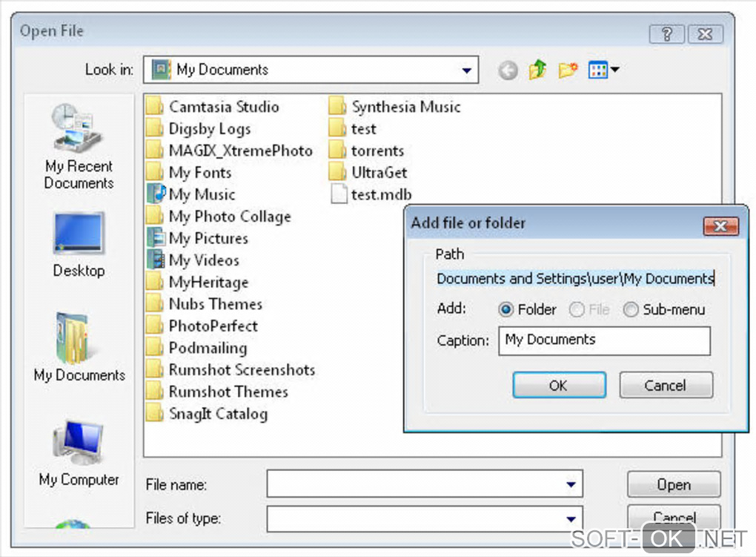Create new folder toolbar icon
This screenshot has width=756, height=557.
tap(568, 70)
